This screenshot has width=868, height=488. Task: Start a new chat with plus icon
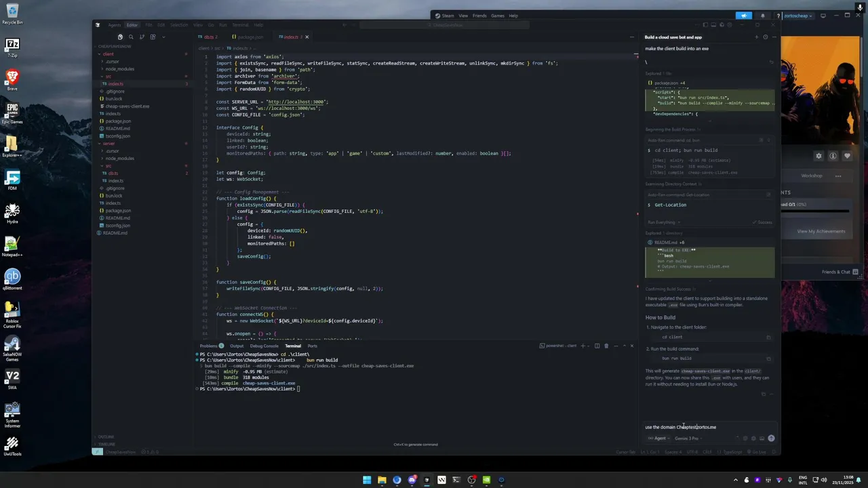tap(758, 37)
